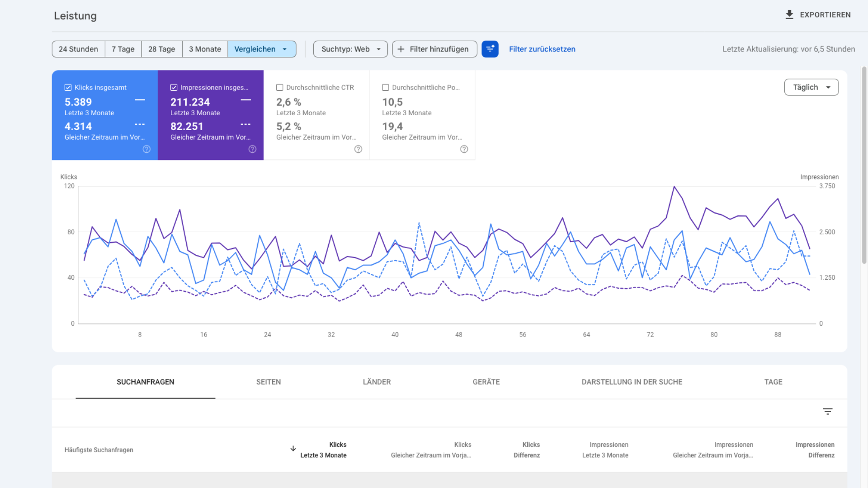Switch to the Seiten tab
The width and height of the screenshot is (868, 488).
coord(269,382)
